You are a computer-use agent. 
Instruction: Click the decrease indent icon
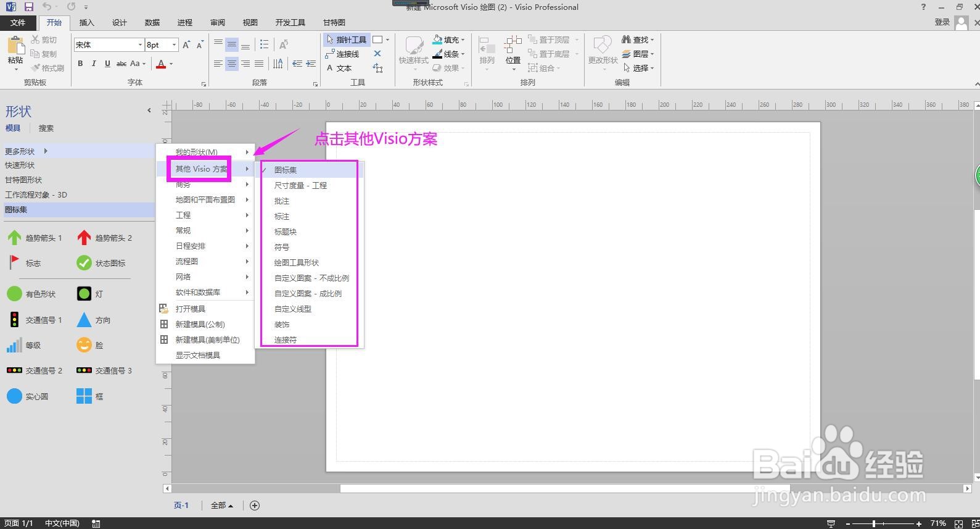pyautogui.click(x=297, y=63)
